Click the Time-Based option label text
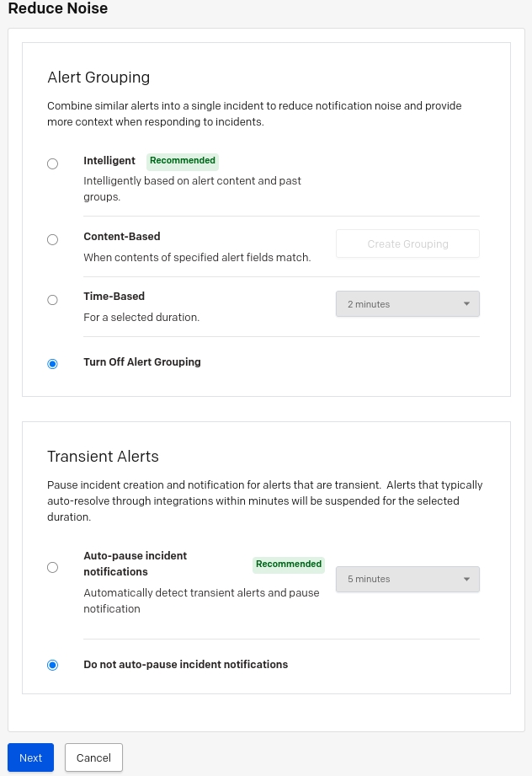 point(114,297)
